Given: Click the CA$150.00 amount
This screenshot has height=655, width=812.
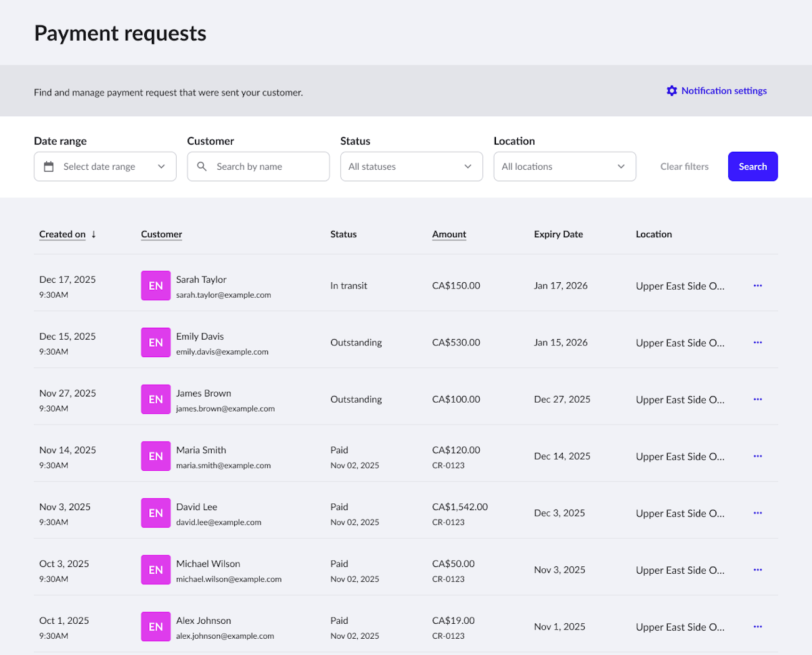Looking at the screenshot, I should 456,285.
